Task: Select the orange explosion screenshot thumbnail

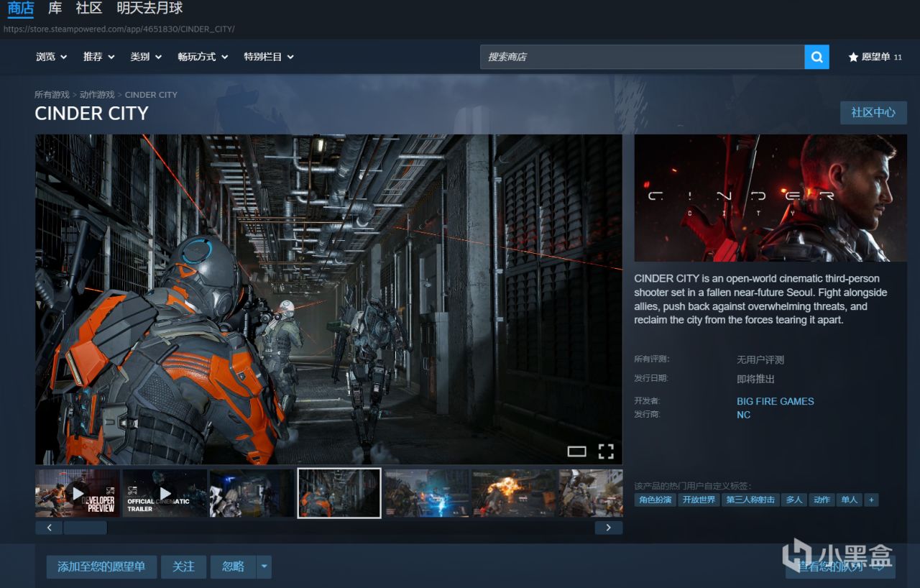Action: click(x=514, y=493)
